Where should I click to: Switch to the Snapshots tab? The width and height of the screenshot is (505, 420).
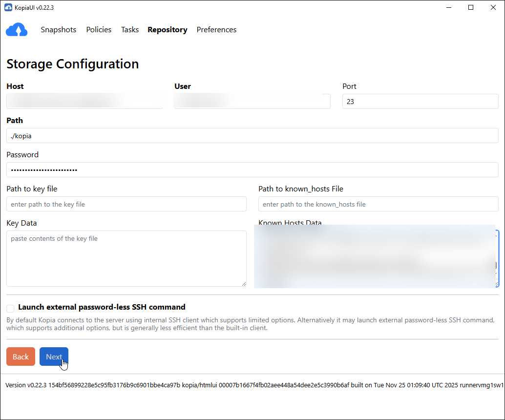[x=58, y=30]
